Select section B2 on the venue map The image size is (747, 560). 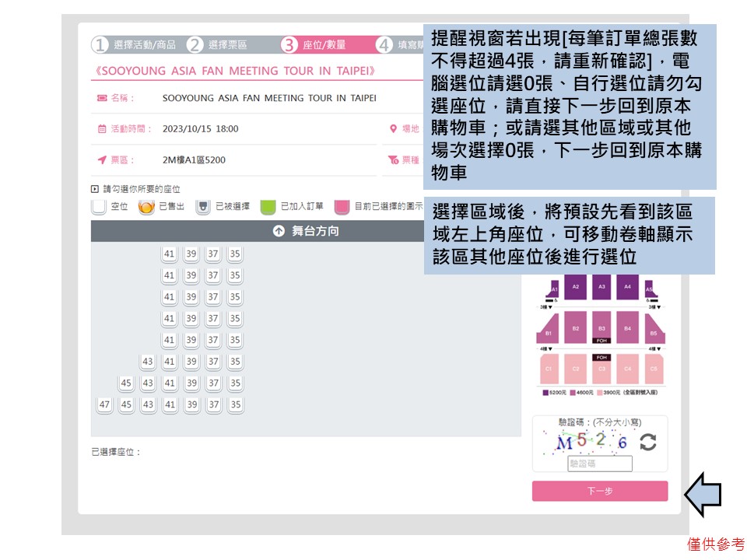576,327
